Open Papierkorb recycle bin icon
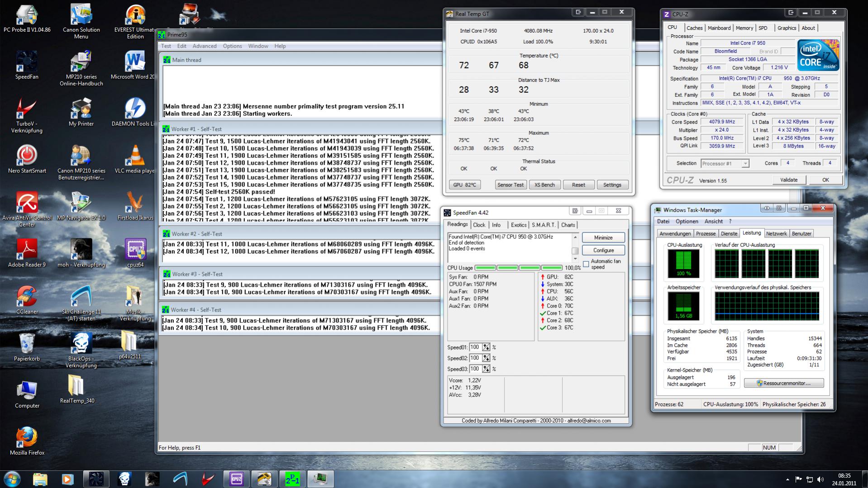The height and width of the screenshot is (488, 868). tap(27, 347)
